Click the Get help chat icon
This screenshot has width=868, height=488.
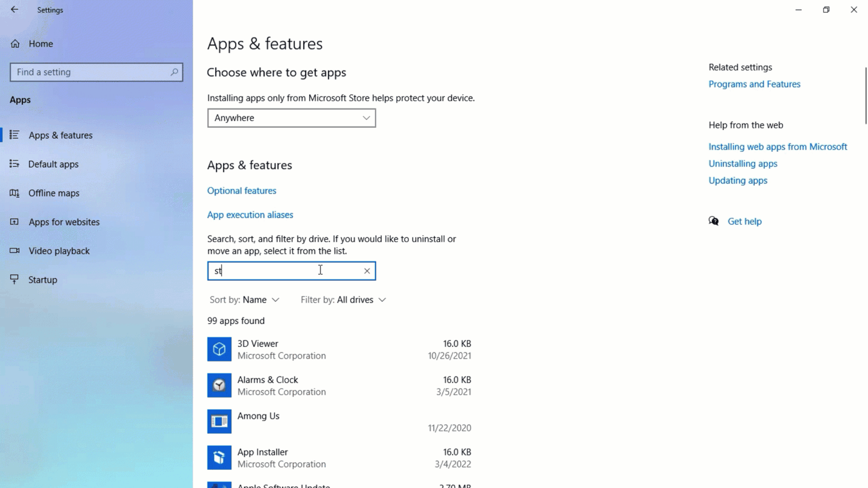point(714,221)
